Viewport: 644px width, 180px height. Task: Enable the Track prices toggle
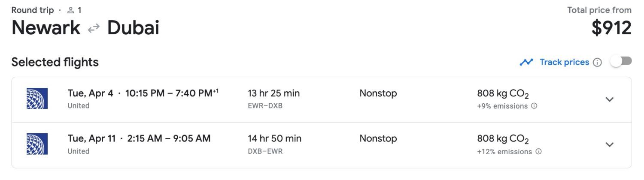pyautogui.click(x=621, y=62)
